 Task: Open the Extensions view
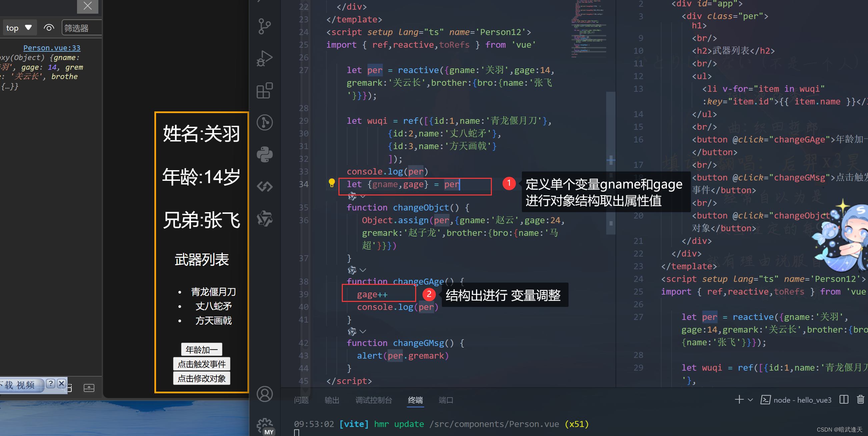click(264, 90)
